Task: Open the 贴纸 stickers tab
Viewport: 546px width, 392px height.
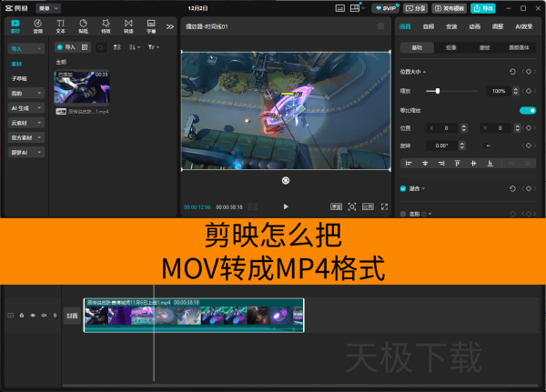Action: click(83, 25)
